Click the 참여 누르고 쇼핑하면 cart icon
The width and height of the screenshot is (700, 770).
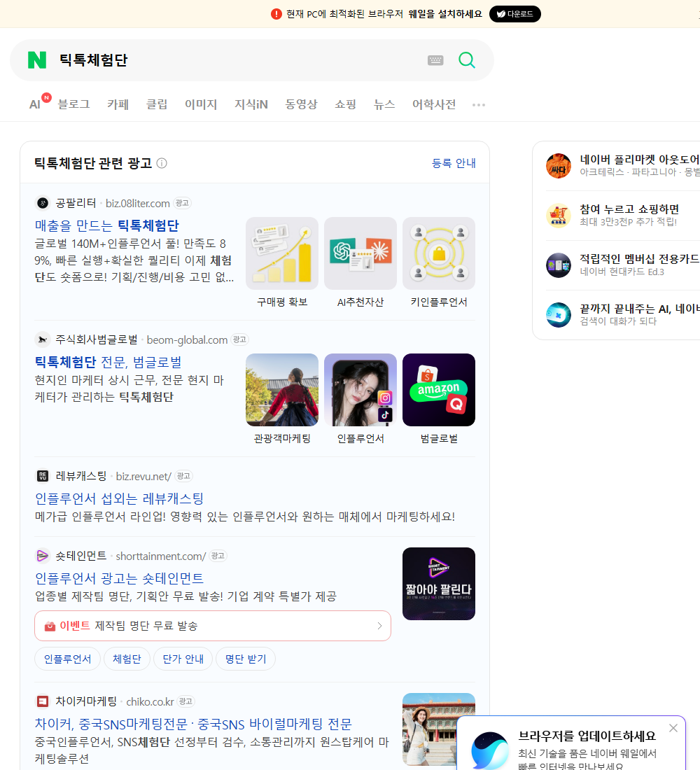click(559, 216)
